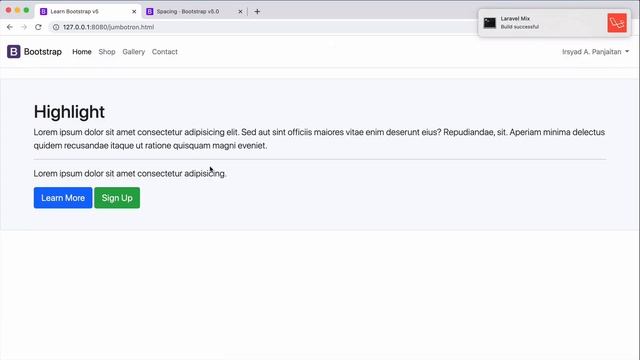Click the Learn More button
Screen dimensions: 640x360
[63, 198]
